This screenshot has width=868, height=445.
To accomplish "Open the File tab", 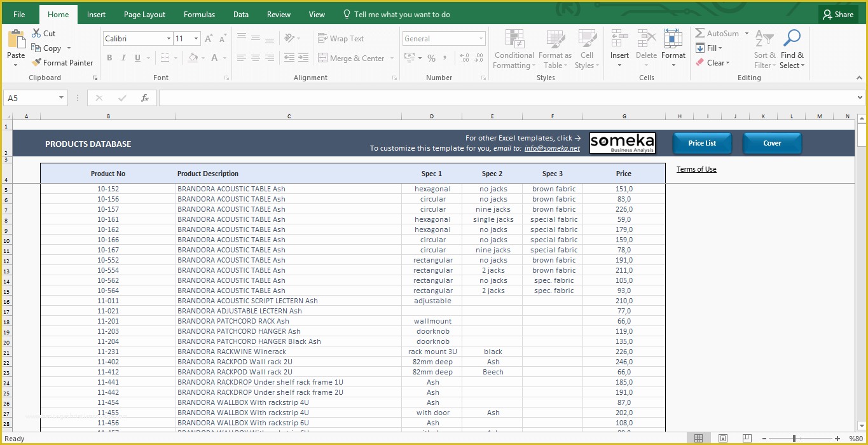I will pos(19,15).
